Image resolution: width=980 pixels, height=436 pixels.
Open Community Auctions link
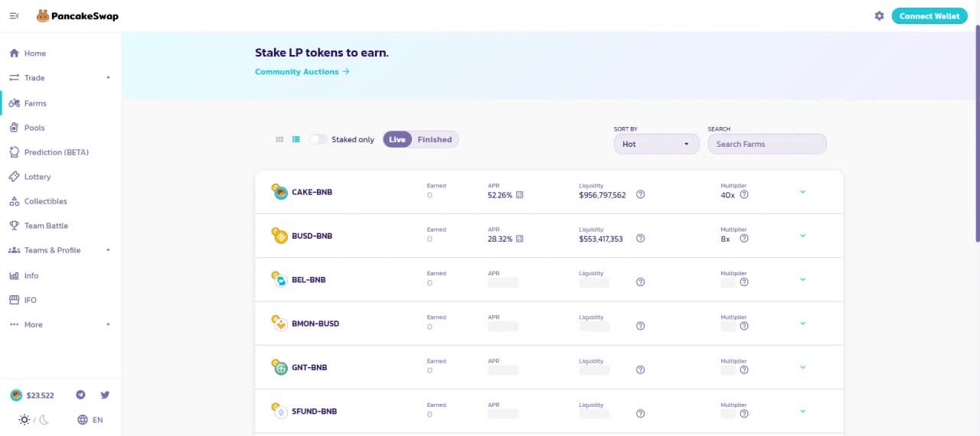click(302, 72)
